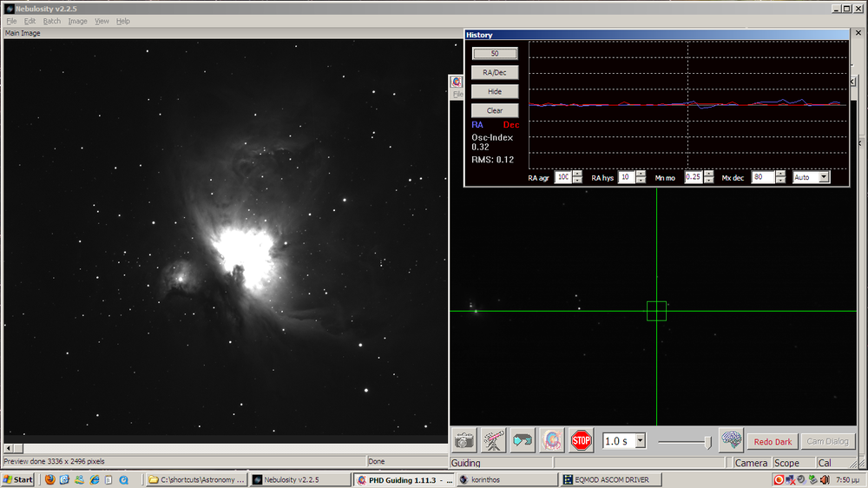This screenshot has width=868, height=488.
Task: Click the Redo Dark button
Action: coord(772,441)
